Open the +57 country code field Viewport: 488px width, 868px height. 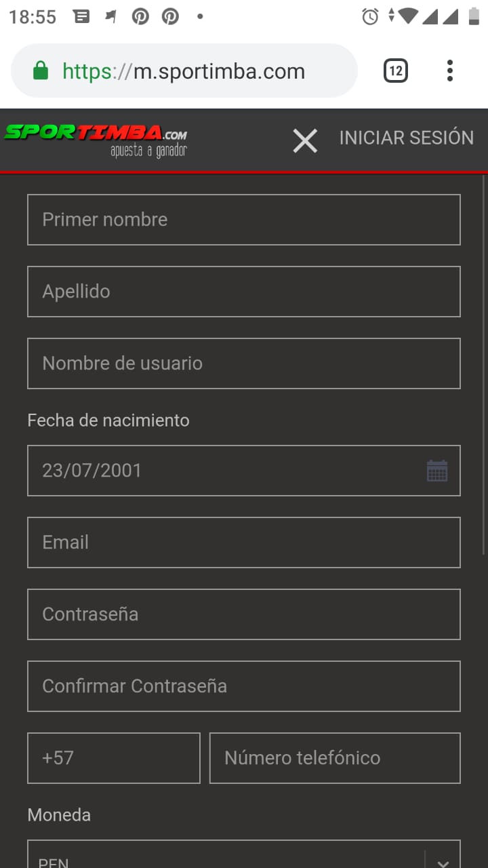(114, 757)
